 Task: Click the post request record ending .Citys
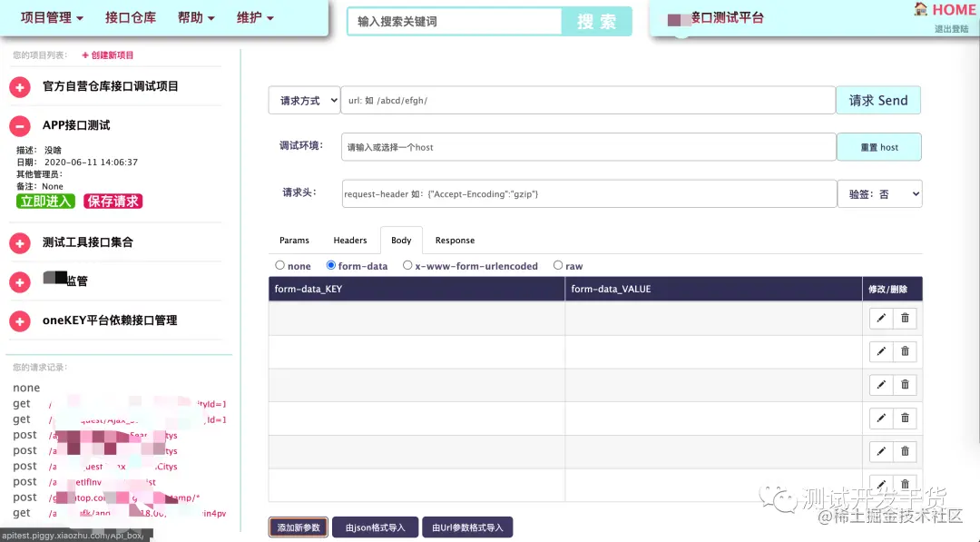95,467
